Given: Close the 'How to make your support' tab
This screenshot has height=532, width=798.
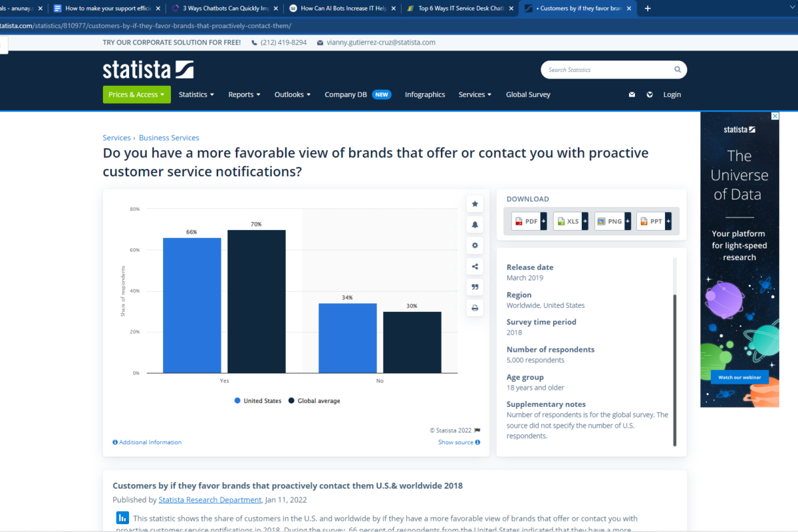Looking at the screenshot, I should [158, 9].
